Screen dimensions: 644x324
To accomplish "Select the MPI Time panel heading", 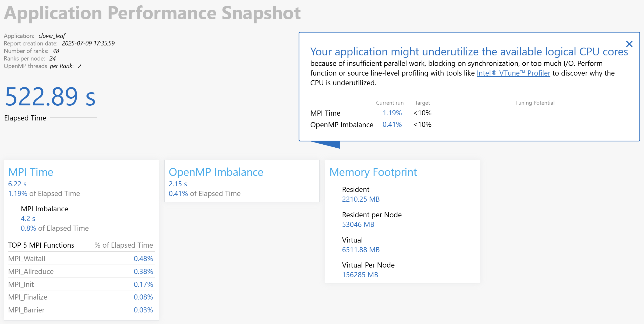I will coord(31,172).
